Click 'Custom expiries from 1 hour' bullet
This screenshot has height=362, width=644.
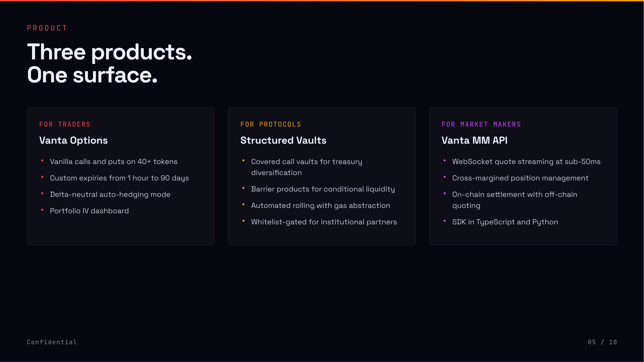click(119, 178)
